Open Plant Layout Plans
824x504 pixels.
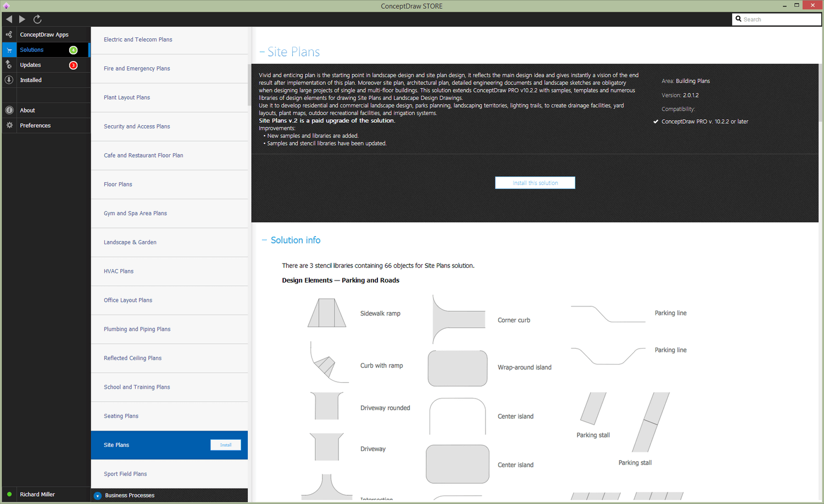169,98
